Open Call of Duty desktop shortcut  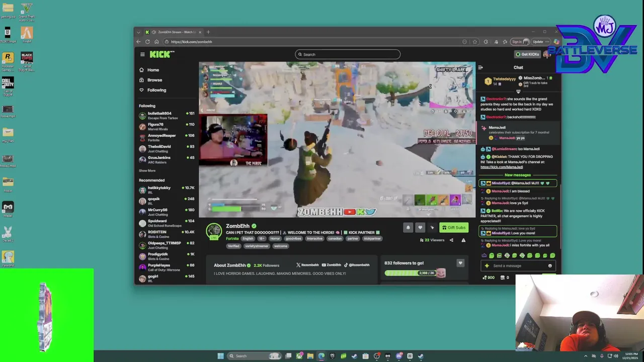[8, 85]
